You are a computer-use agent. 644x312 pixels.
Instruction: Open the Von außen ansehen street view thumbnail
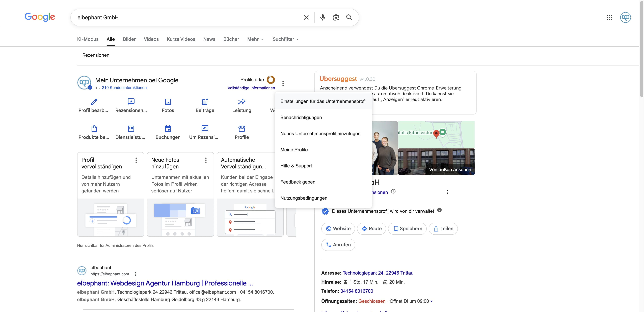pyautogui.click(x=436, y=162)
